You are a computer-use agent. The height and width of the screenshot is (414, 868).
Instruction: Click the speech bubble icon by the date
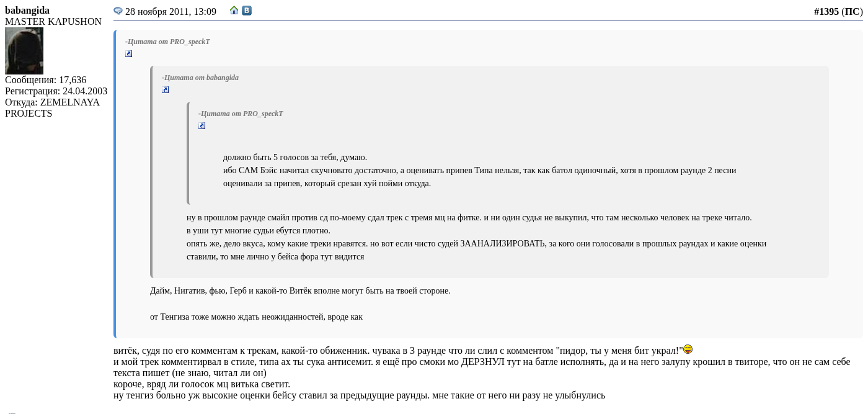(118, 11)
